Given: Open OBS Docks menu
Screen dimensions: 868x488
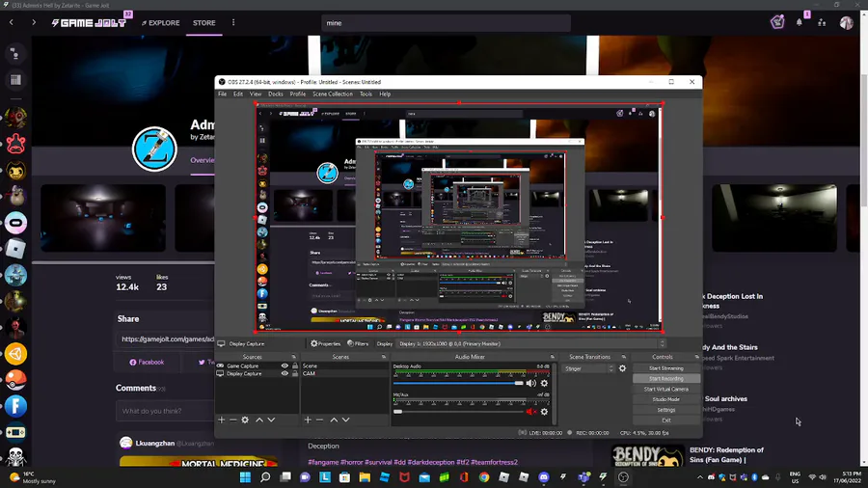Looking at the screenshot, I should tap(276, 95).
